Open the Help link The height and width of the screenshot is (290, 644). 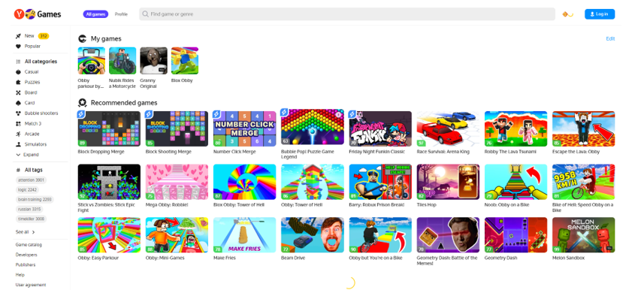20,275
